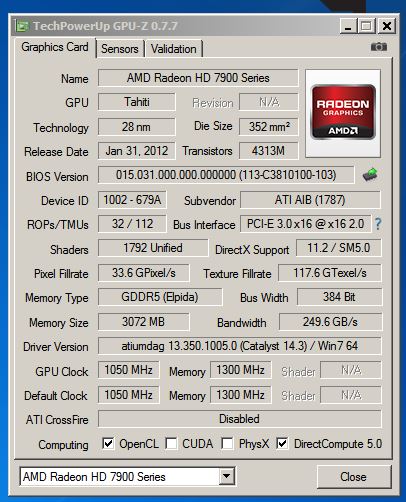Toggle the OpenCL checkbox
This screenshot has height=502, width=406.
tap(108, 443)
